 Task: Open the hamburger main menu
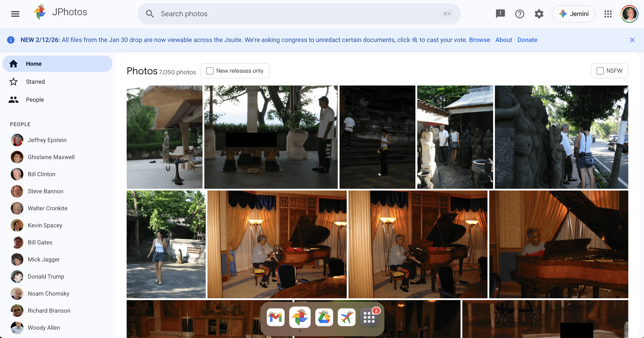point(15,14)
